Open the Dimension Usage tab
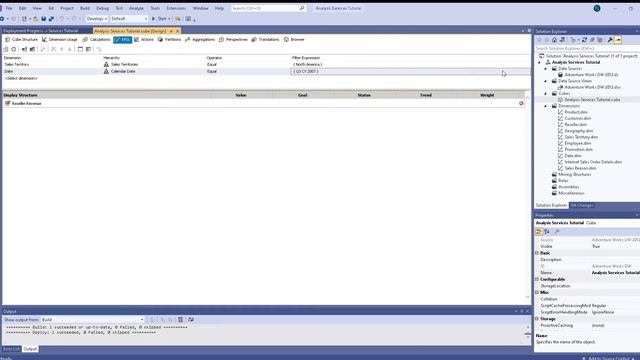Screen dimensions: 640x360 pyautogui.click(x=60, y=40)
